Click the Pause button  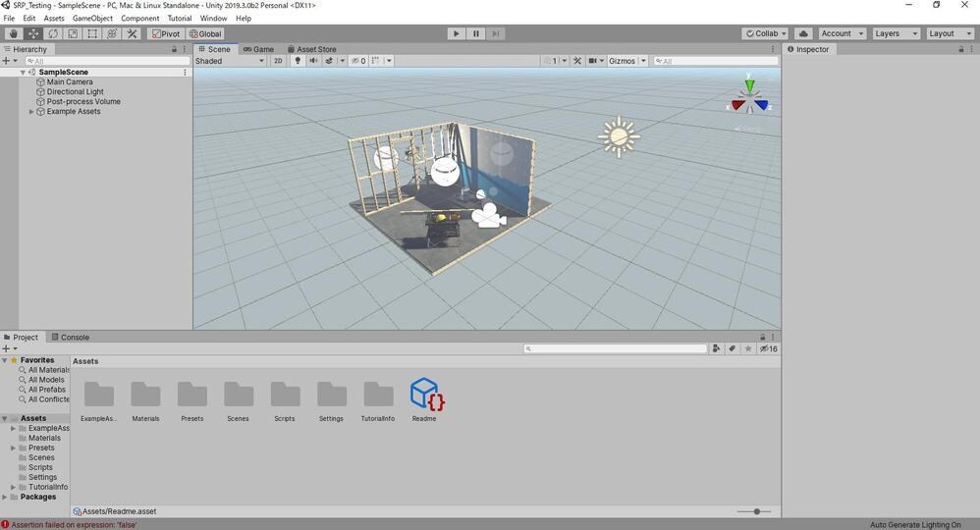476,33
